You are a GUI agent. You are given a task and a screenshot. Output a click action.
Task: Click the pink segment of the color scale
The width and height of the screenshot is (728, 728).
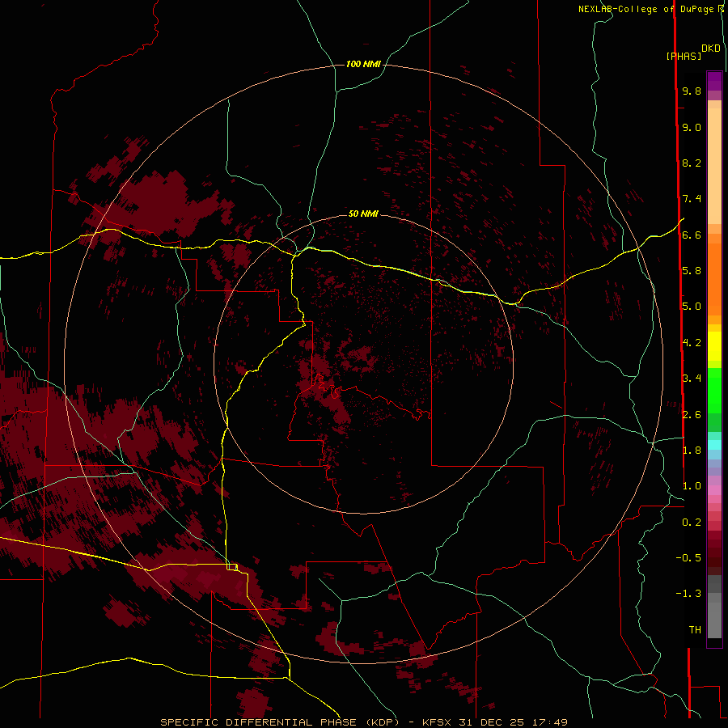714,490
